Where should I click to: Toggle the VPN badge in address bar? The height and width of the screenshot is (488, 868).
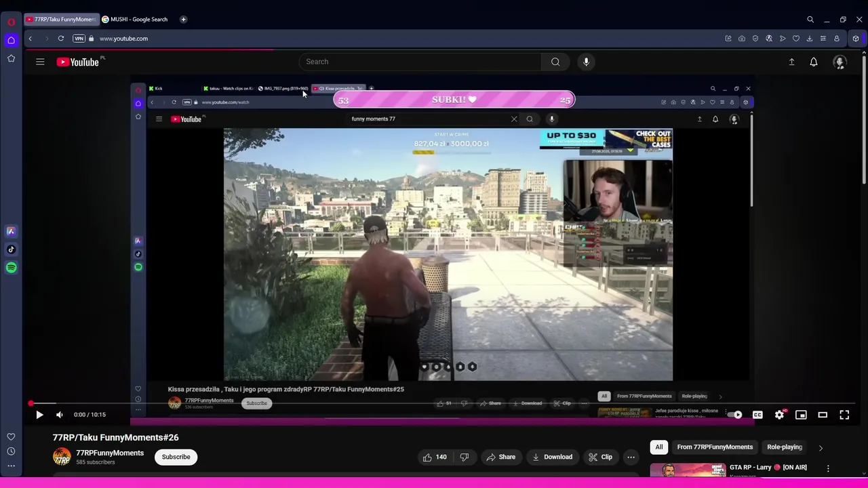(79, 39)
